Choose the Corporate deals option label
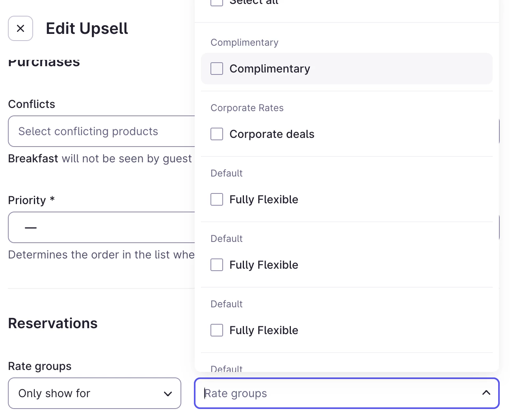Viewport: 510px width, 420px height. (x=272, y=134)
